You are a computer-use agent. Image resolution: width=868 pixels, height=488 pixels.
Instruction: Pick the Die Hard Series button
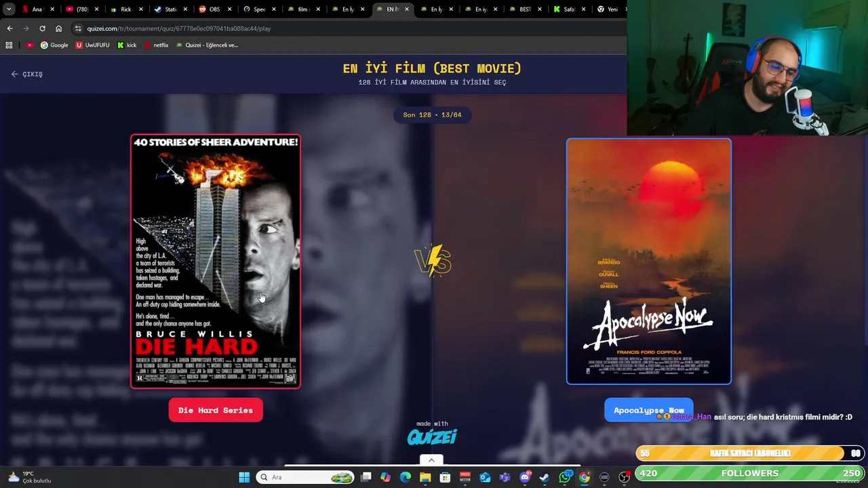coord(216,410)
